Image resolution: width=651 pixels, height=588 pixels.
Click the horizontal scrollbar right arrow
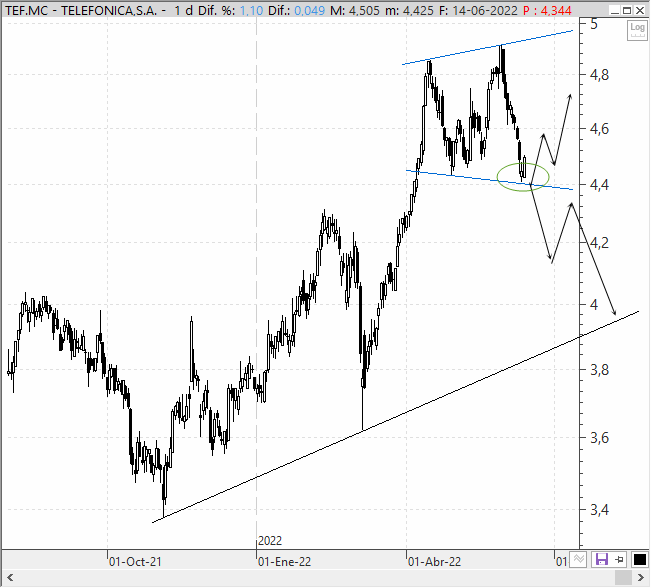640,578
